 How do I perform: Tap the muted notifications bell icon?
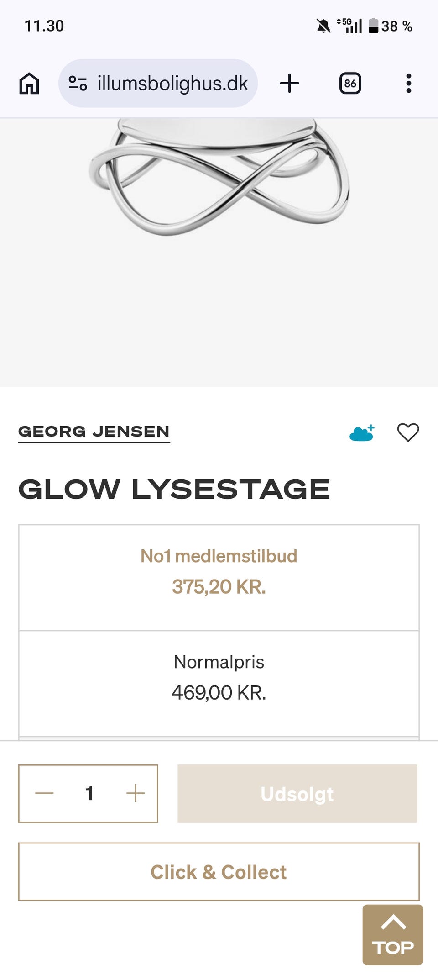[x=323, y=26]
